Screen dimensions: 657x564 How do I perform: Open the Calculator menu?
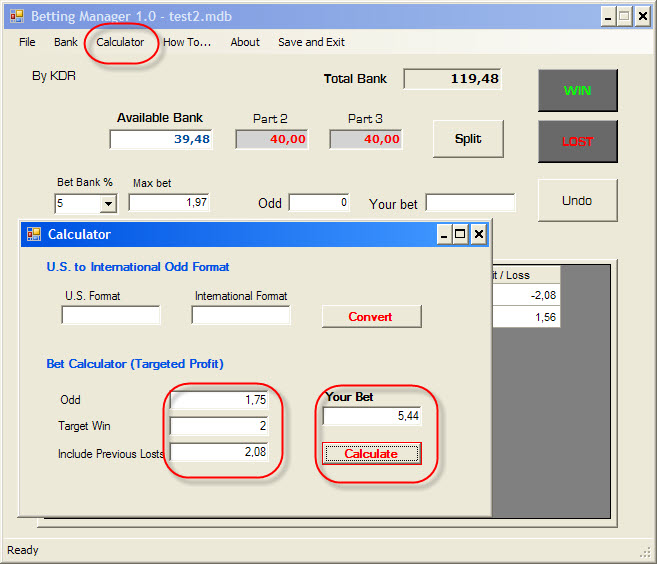point(120,42)
